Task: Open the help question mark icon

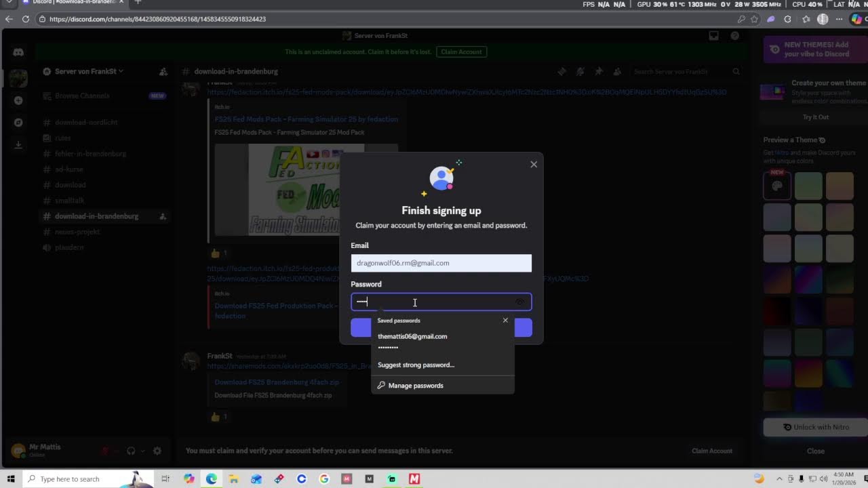Action: pyautogui.click(x=734, y=36)
